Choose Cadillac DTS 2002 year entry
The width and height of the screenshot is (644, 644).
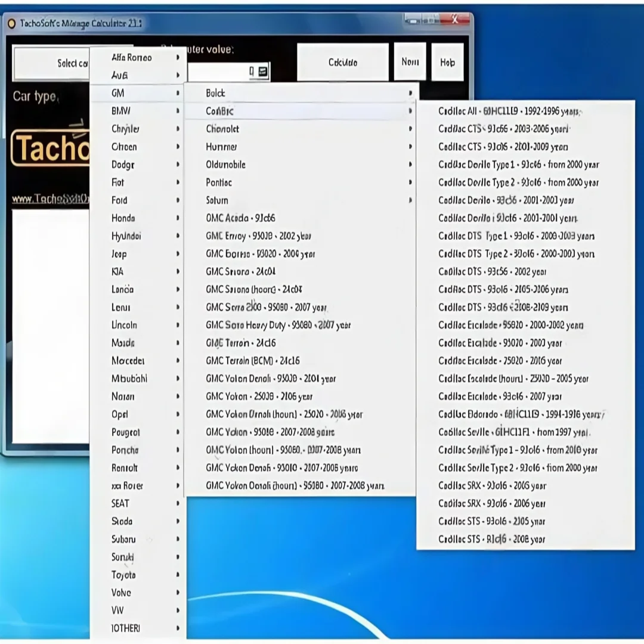pyautogui.click(x=526, y=271)
